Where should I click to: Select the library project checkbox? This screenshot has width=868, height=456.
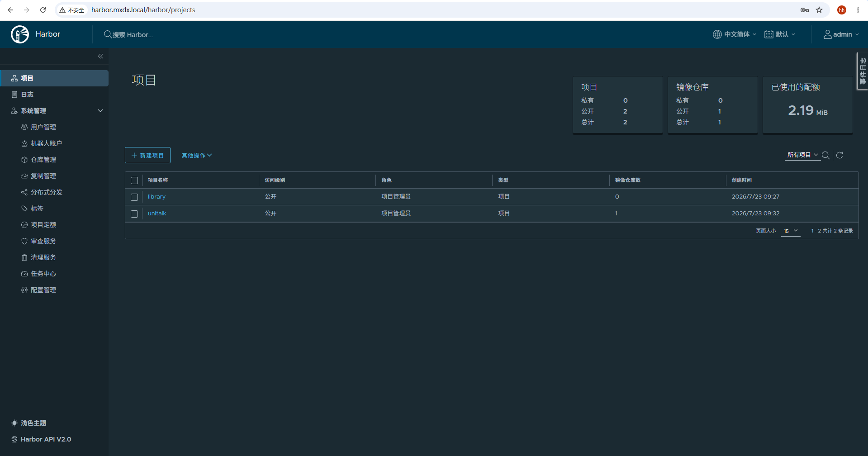coord(134,197)
